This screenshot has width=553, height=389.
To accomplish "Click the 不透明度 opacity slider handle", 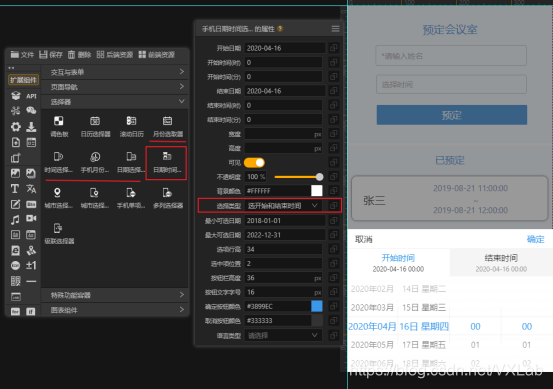I will 319,177.
